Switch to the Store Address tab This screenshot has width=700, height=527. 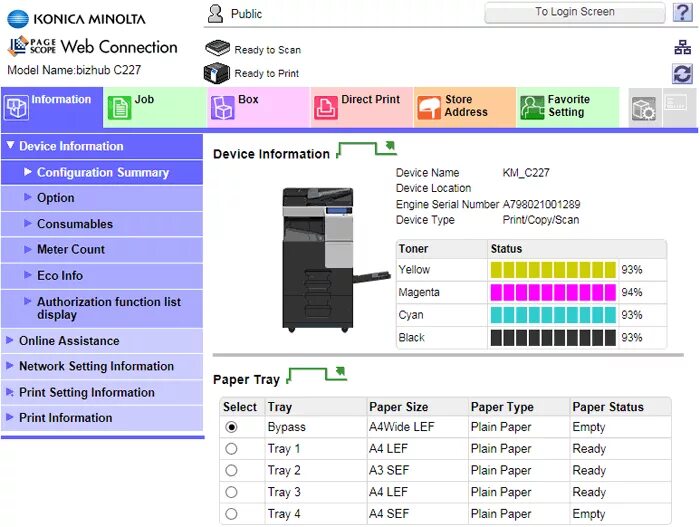464,108
